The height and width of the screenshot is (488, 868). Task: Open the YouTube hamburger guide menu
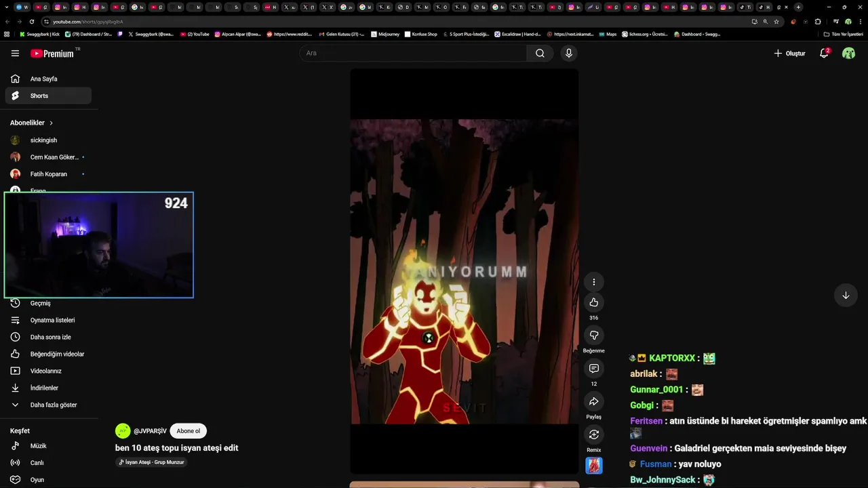click(x=15, y=54)
